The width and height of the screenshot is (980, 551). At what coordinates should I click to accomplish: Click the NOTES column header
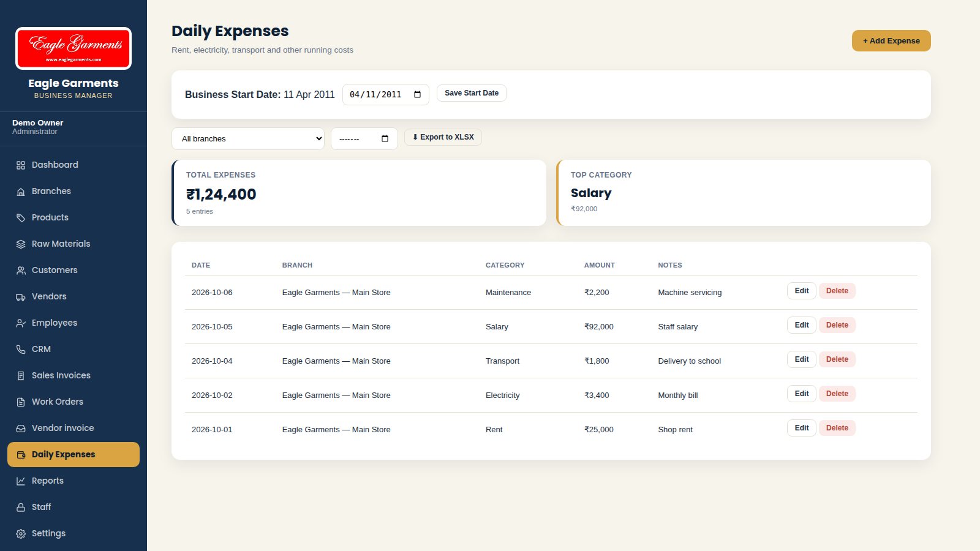click(x=670, y=265)
